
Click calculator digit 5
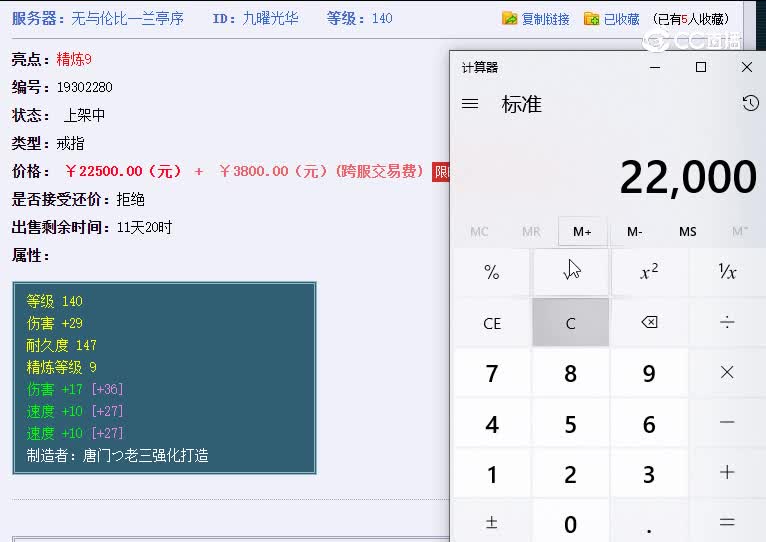[x=571, y=423]
